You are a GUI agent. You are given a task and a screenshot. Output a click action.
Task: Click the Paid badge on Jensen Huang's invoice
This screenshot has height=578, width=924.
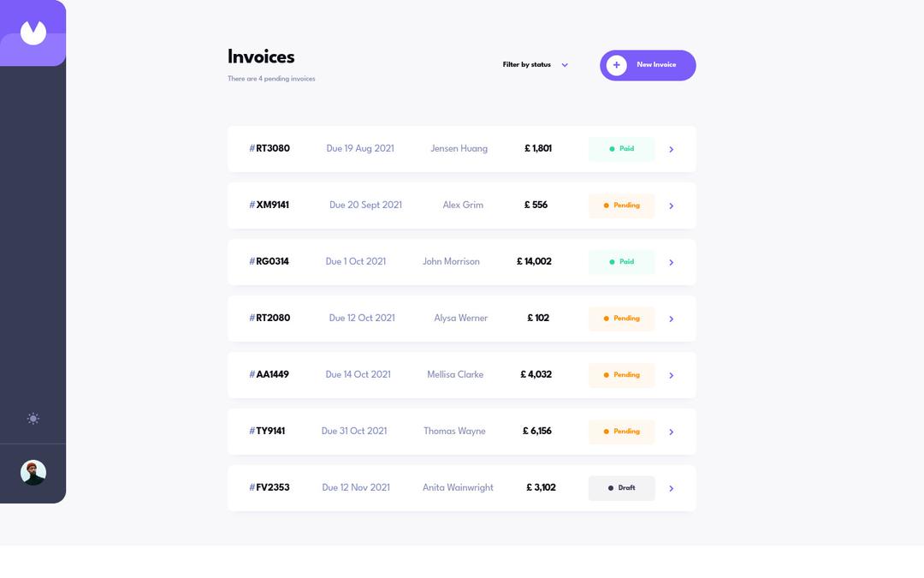coord(621,148)
